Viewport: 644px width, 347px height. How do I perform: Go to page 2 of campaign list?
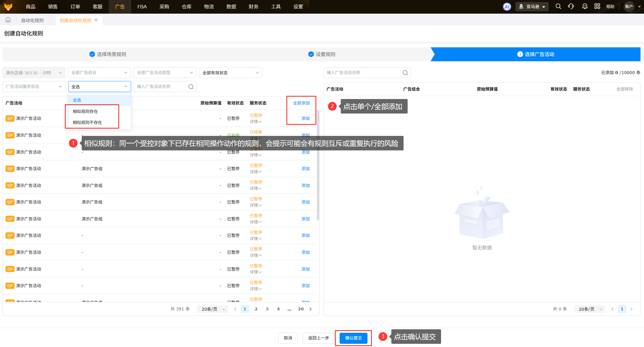[x=256, y=309]
